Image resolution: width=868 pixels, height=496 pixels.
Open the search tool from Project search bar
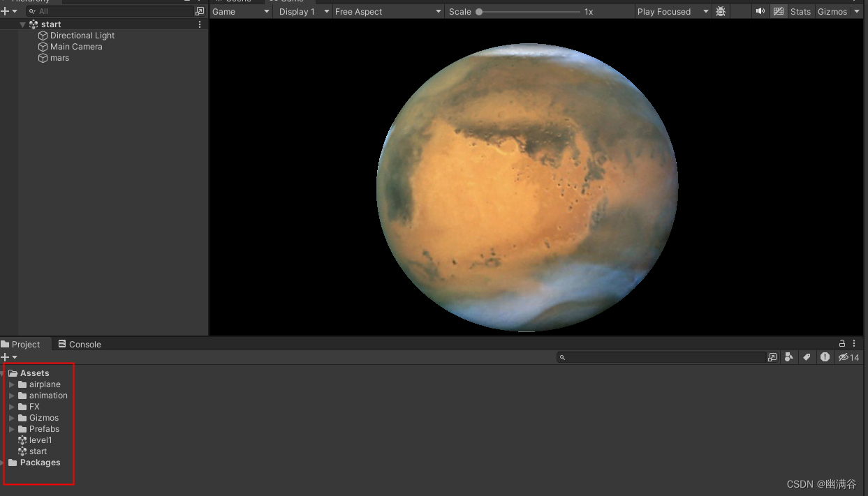click(x=772, y=357)
